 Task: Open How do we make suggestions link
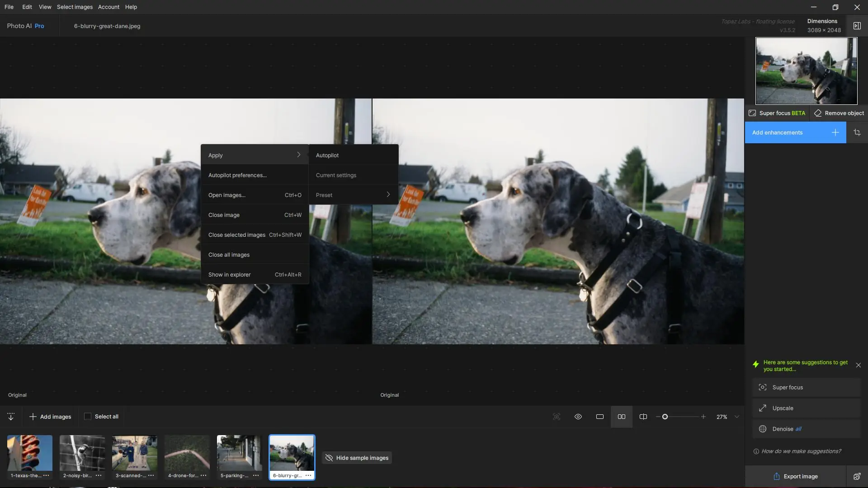801,451
